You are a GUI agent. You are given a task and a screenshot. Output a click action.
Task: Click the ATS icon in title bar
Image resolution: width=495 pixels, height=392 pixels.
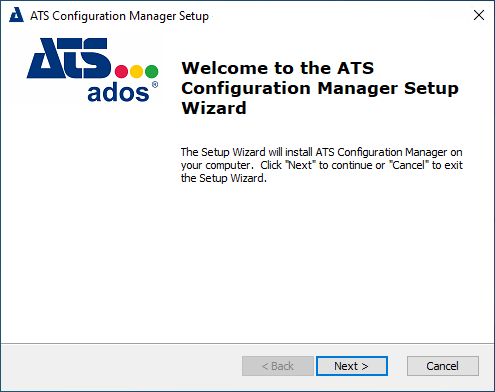click(x=16, y=15)
